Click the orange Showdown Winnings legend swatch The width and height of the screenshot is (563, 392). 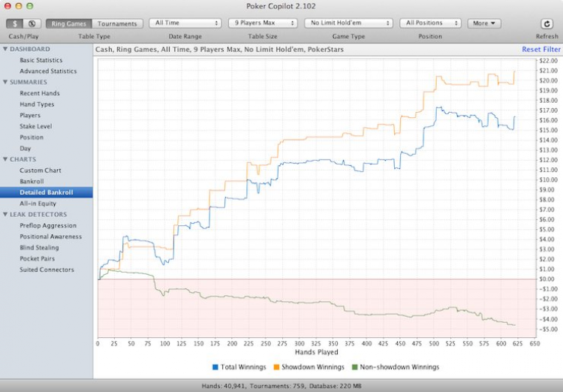tap(275, 367)
